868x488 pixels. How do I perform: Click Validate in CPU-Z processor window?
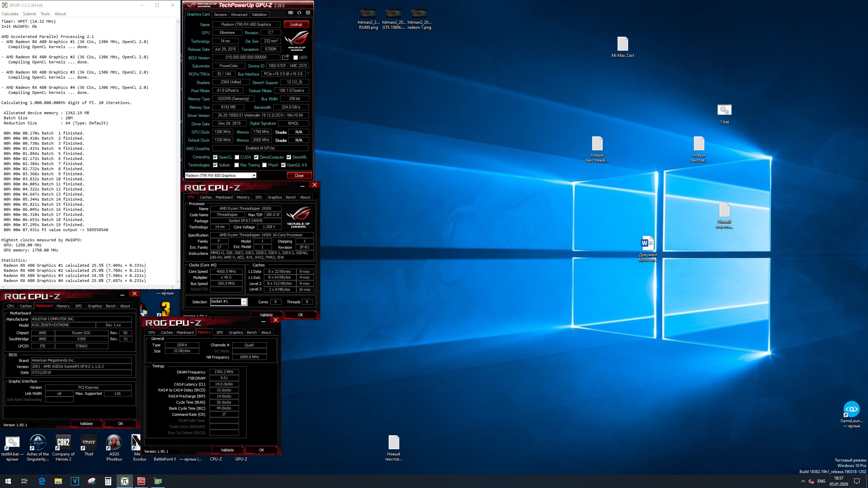[x=266, y=315]
